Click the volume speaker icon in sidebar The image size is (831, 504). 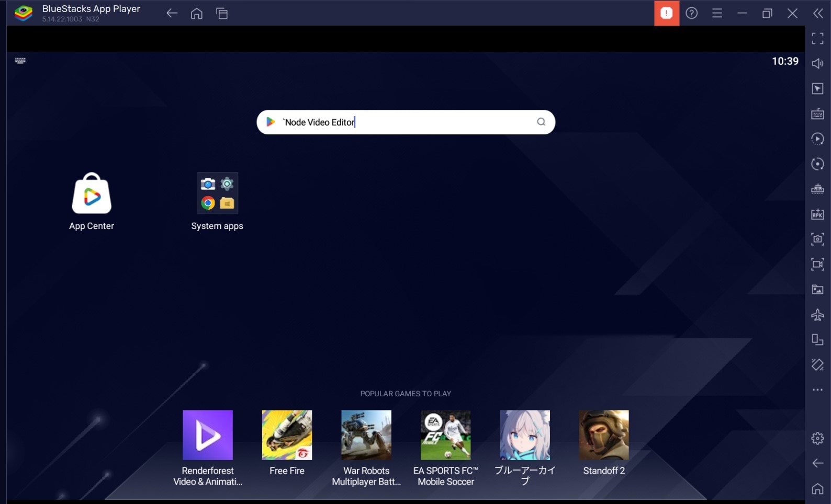pyautogui.click(x=817, y=63)
